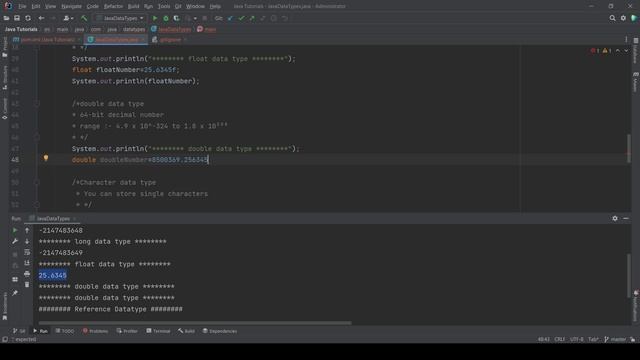Expand the user profile dropdown in toolbar

[68, 18]
